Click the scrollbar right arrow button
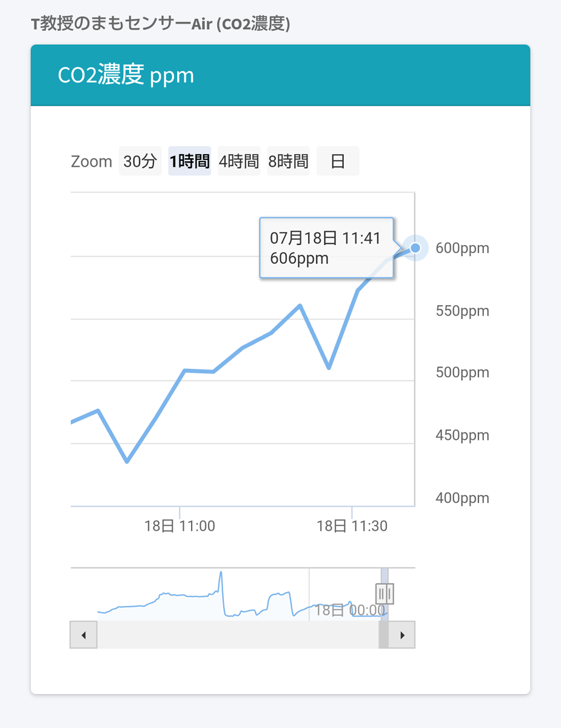The width and height of the screenshot is (561, 728). (x=402, y=635)
